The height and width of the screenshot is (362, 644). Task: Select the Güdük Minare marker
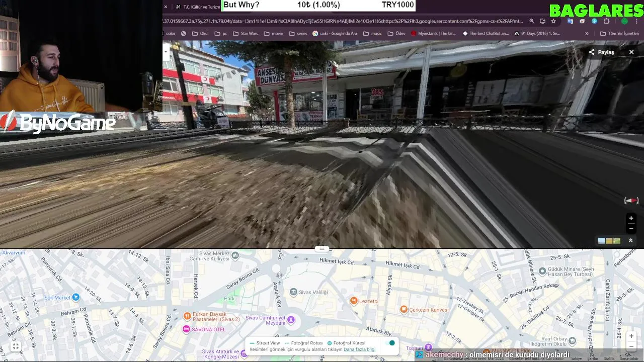pos(542,271)
